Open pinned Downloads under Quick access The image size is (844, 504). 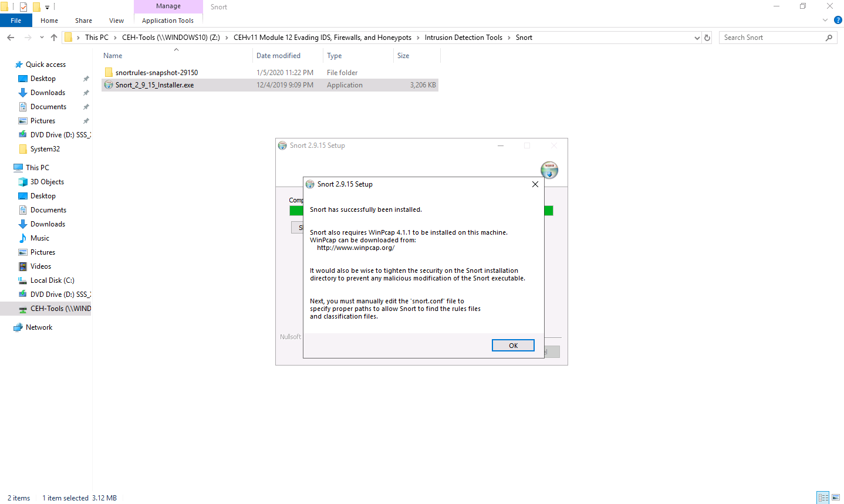click(x=48, y=93)
